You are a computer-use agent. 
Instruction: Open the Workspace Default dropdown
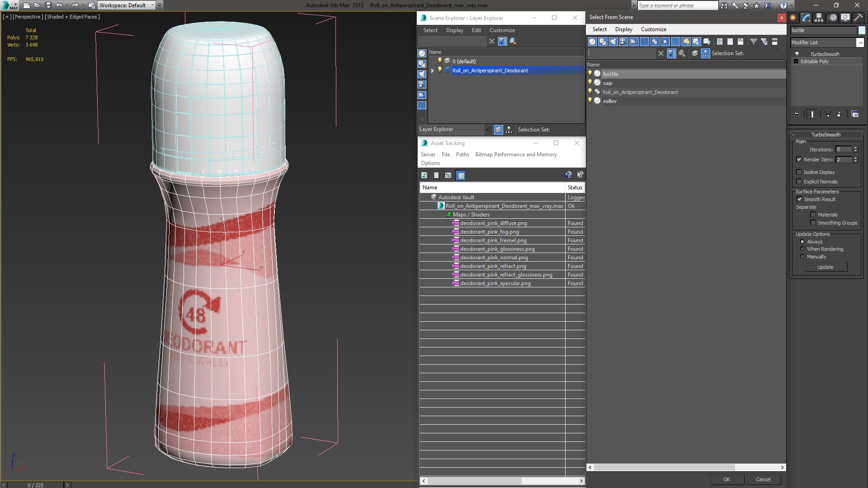[x=152, y=5]
